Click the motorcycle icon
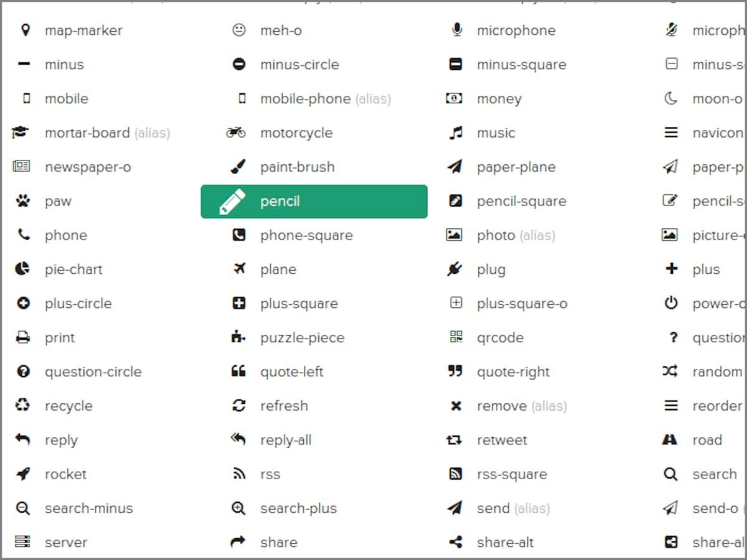747x560 pixels. 236,133
